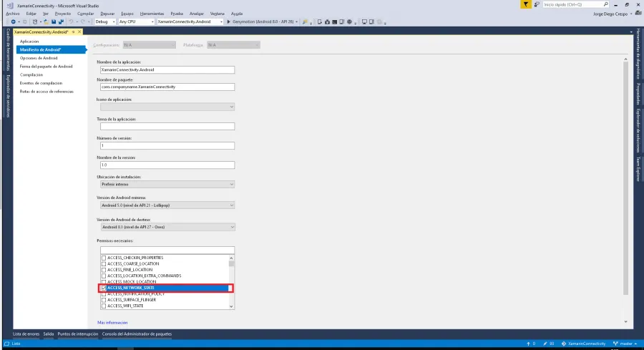
Task: Select Firma del paquete de Android page
Action: click(46, 67)
